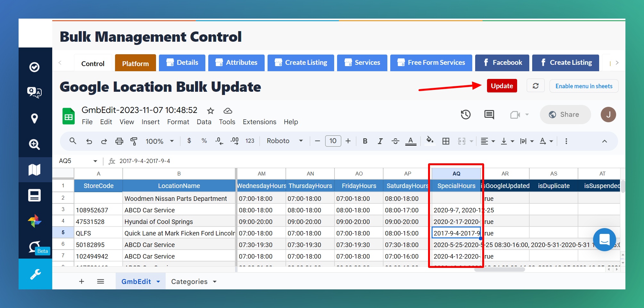The width and height of the screenshot is (644, 308).
Task: Decrease font size
Action: point(318,141)
